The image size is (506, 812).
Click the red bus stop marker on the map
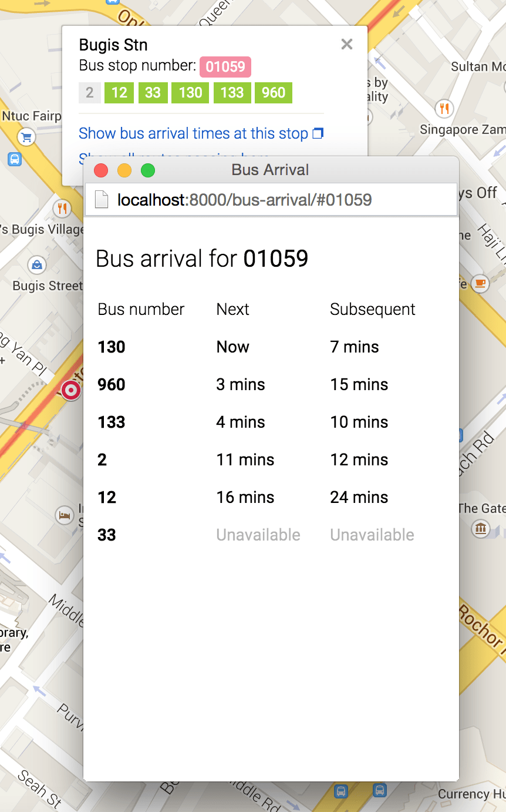(71, 390)
